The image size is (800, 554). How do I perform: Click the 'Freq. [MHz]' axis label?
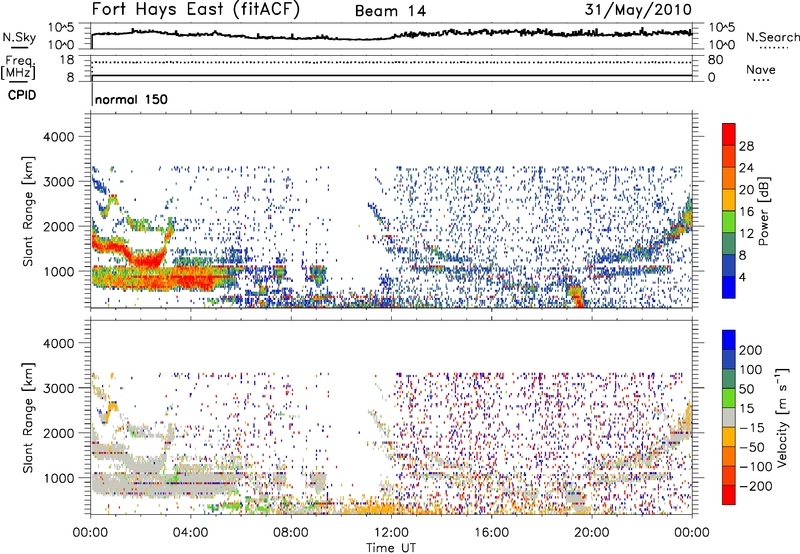click(18, 67)
